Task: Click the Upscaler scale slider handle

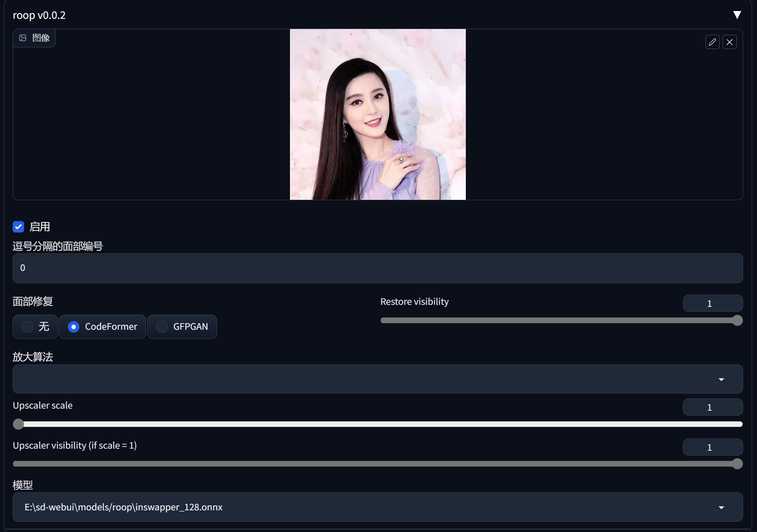Action: pyautogui.click(x=18, y=424)
